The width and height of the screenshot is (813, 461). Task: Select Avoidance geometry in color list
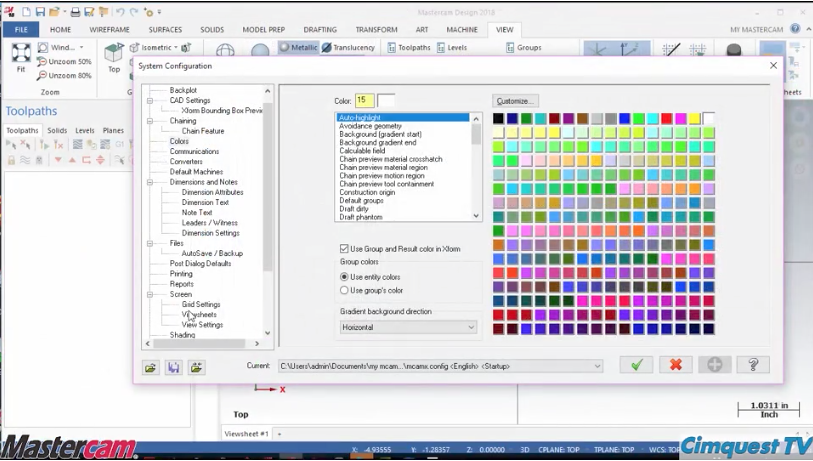(370, 126)
